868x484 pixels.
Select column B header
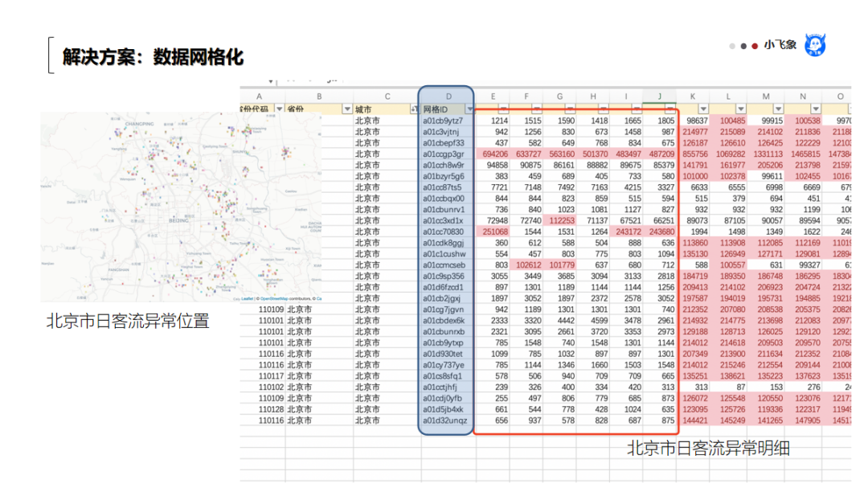coord(319,96)
